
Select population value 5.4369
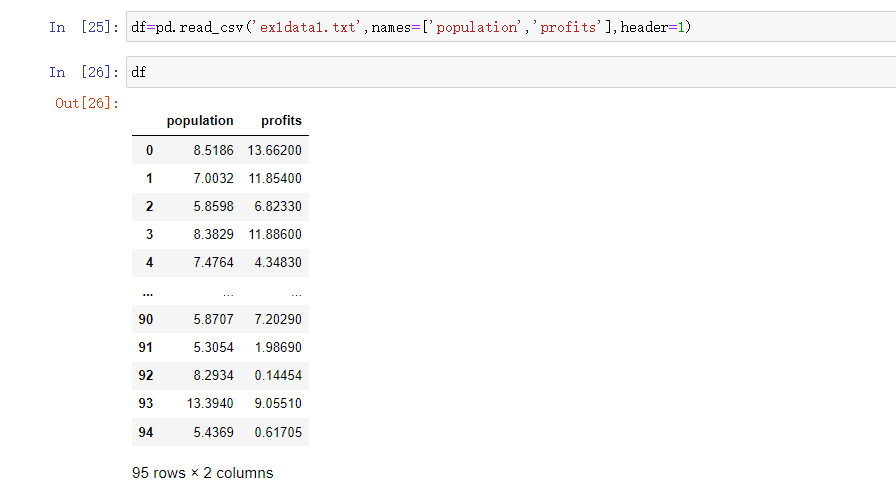[213, 433]
